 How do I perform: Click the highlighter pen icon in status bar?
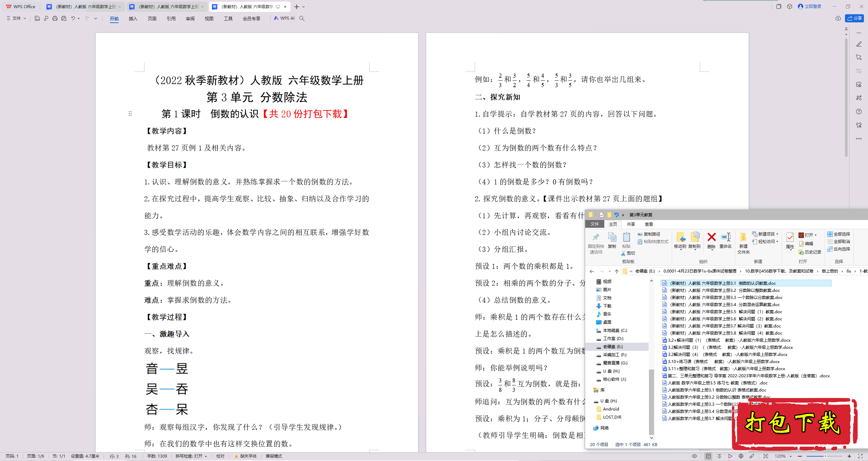[752, 456]
